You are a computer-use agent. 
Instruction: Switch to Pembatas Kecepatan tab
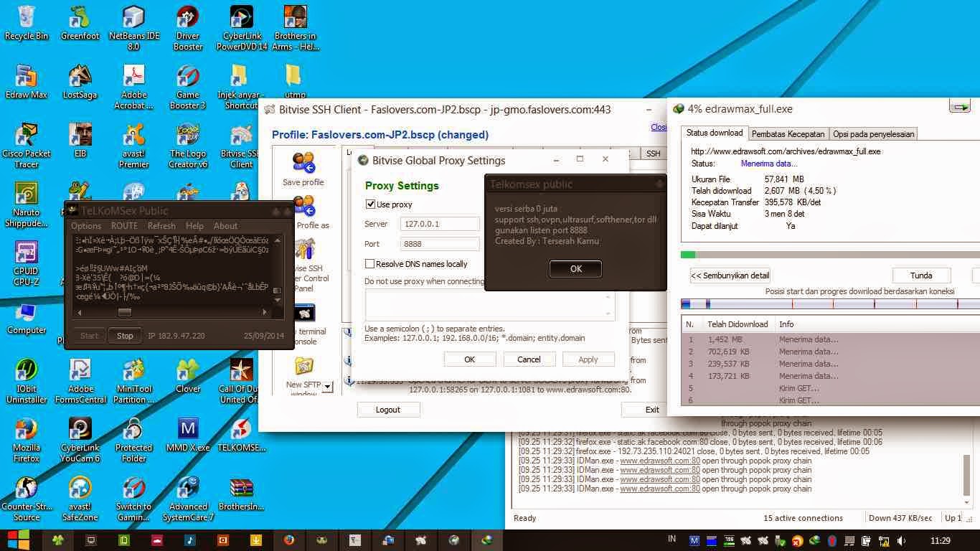(788, 134)
